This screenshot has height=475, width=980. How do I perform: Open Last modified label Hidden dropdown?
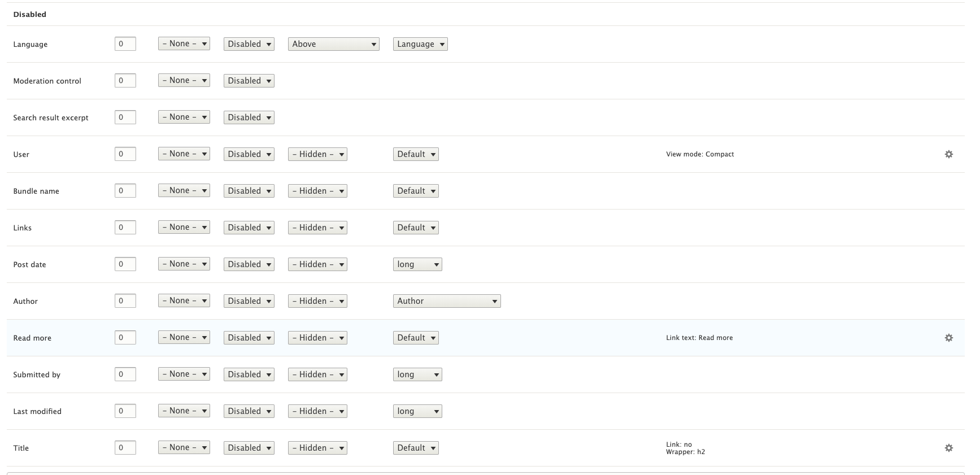(317, 411)
